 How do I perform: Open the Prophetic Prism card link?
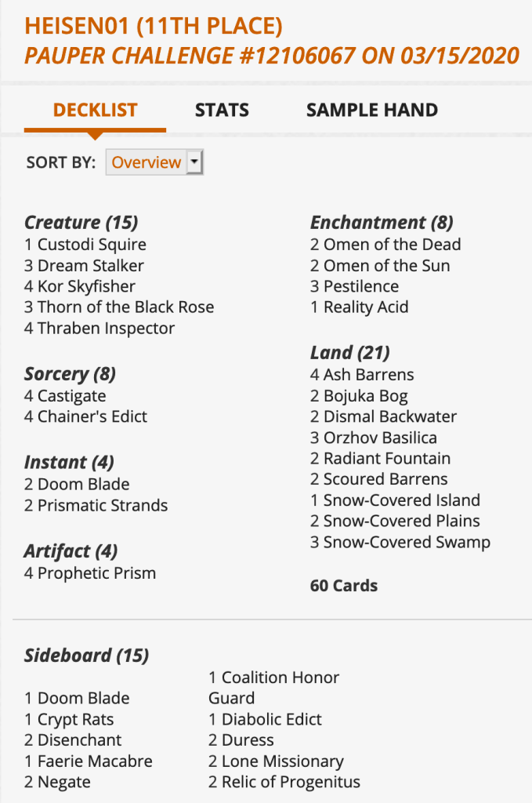click(96, 573)
